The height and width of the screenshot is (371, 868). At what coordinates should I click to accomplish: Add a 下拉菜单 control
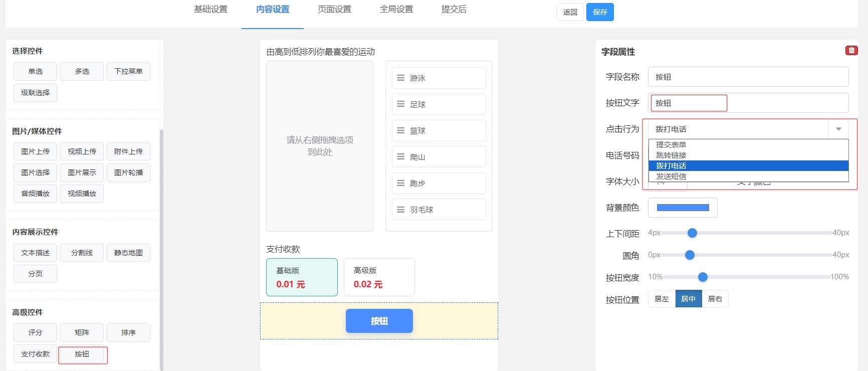click(128, 71)
